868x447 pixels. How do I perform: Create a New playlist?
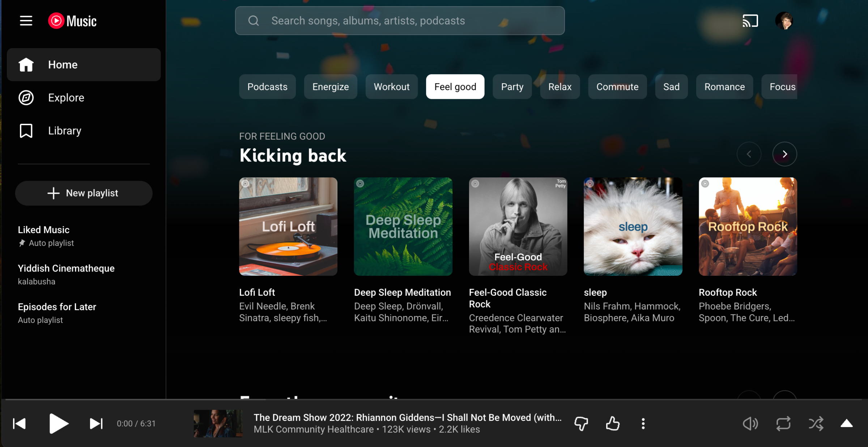pos(84,193)
